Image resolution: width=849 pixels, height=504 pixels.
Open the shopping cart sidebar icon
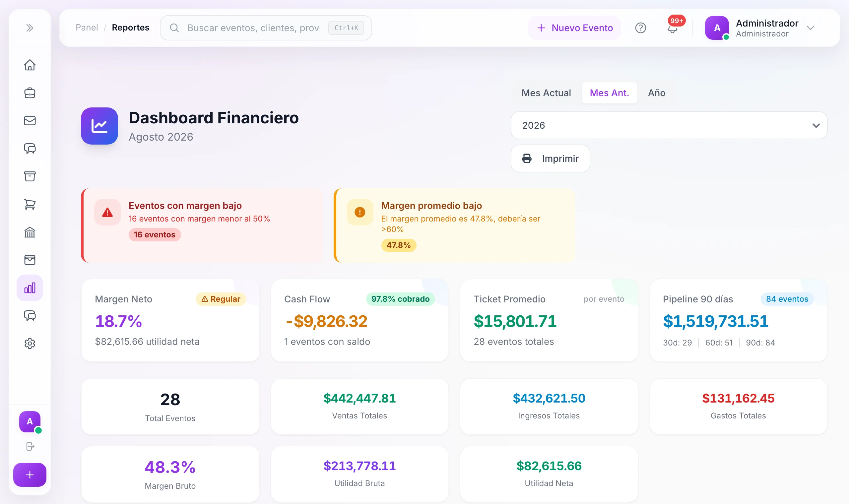30,204
